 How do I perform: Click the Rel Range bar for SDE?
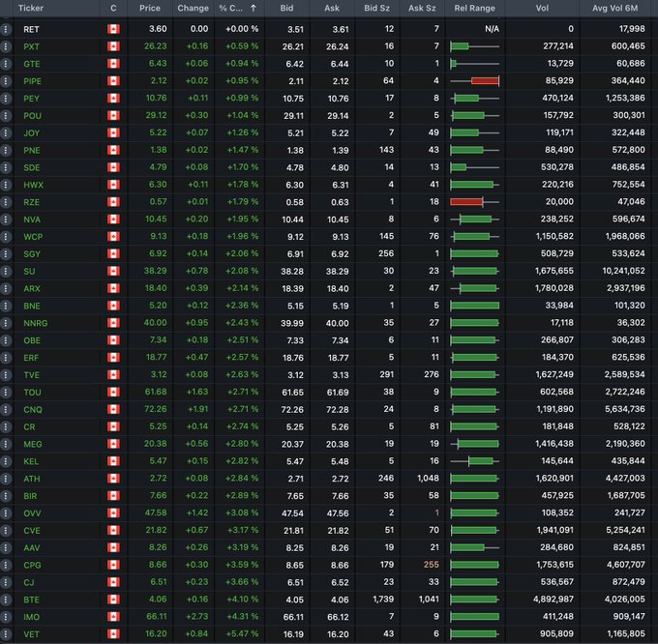click(474, 167)
